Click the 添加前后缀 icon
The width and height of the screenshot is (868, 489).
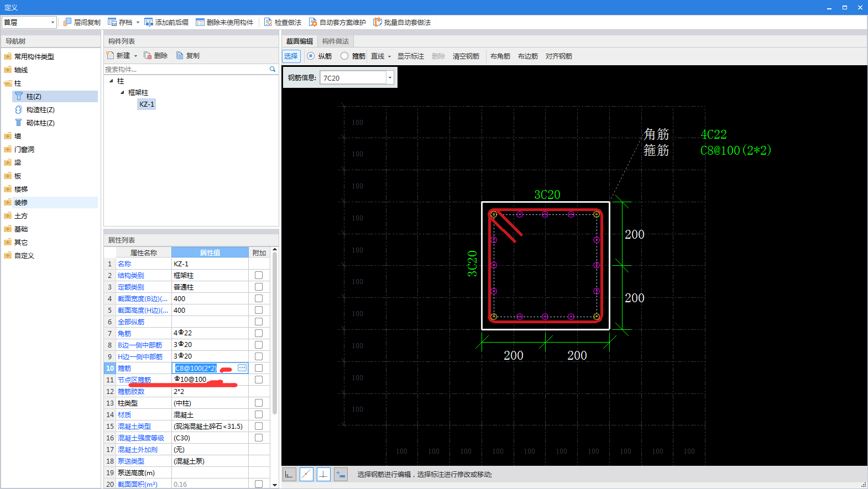tap(149, 22)
